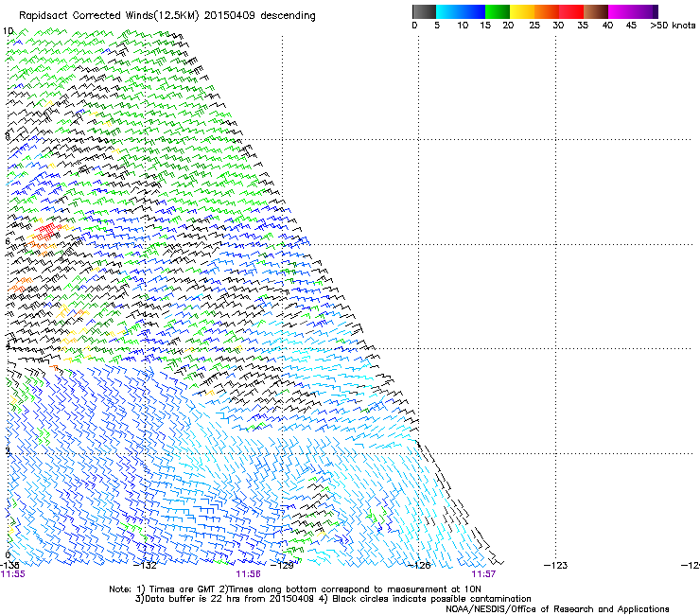Click the purple '11:57' time label
The image size is (700, 615).
pos(483,574)
